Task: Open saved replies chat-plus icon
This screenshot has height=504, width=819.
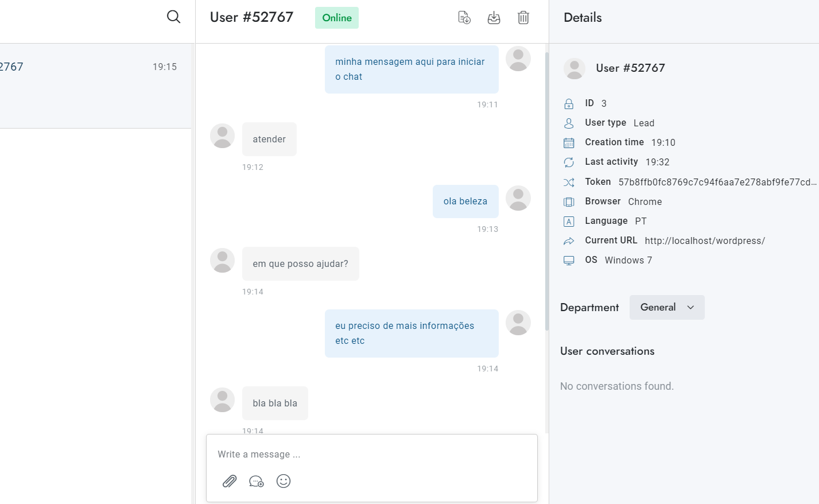Action: [257, 481]
